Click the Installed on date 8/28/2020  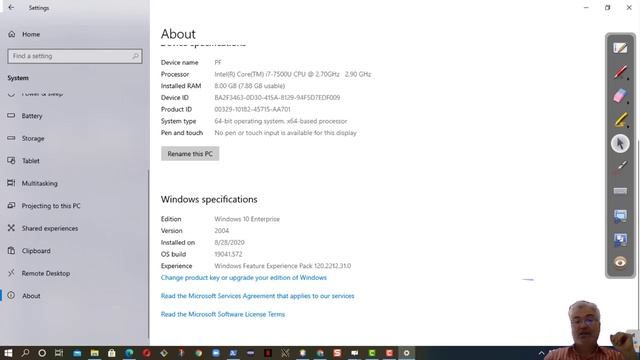229,242
